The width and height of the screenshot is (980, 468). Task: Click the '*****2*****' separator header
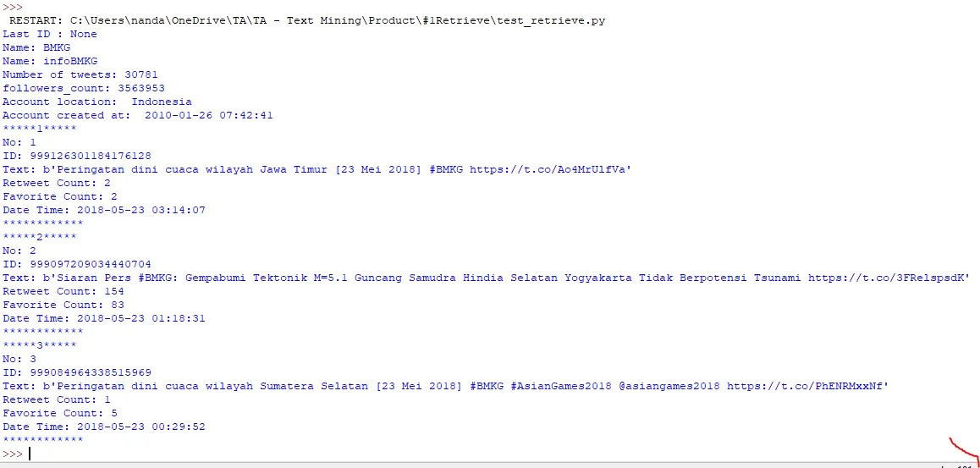click(40, 238)
